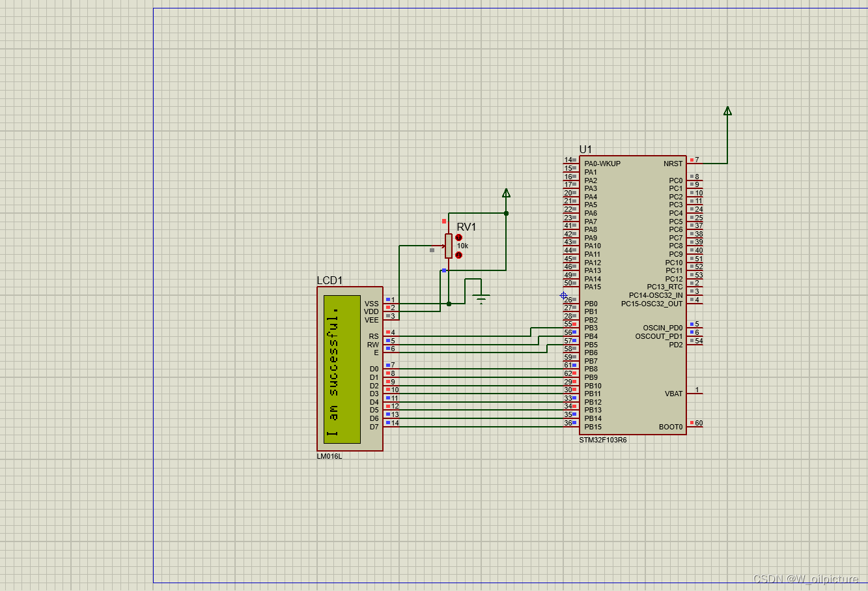Click the NRST pin label on U1
Screen dimensions: 868x591
pyautogui.click(x=673, y=164)
